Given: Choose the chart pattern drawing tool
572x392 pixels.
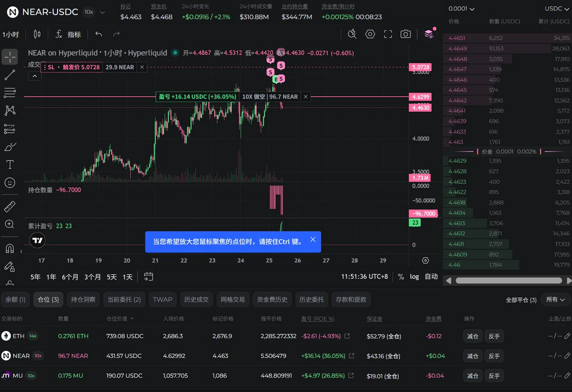Looking at the screenshot, I should pos(10,111).
